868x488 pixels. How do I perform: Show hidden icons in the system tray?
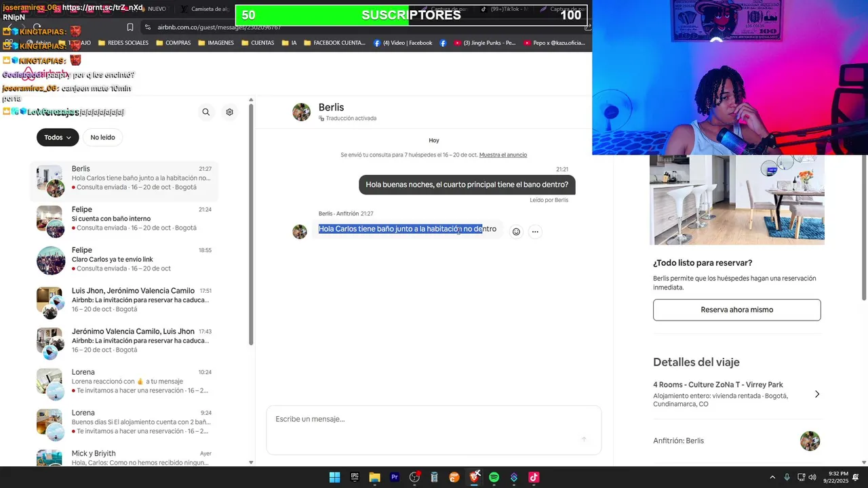[772, 477]
